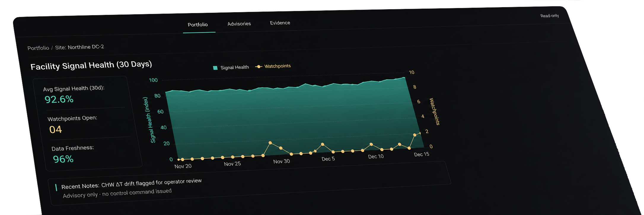Toggle Signal Health legend swatch
Screen dimensions: 644x215
215,68
